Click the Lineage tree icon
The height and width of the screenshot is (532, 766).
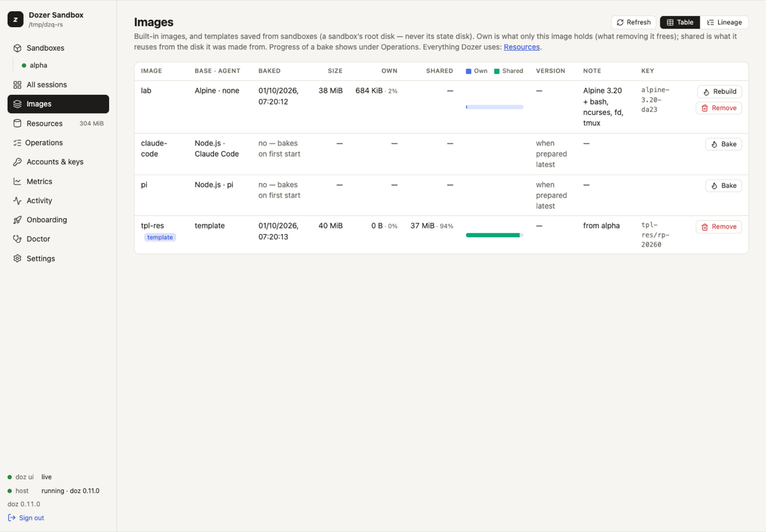click(710, 22)
